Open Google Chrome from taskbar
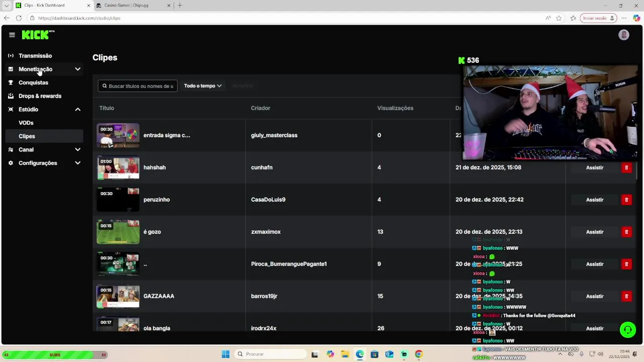This screenshot has width=644, height=362. click(419, 354)
